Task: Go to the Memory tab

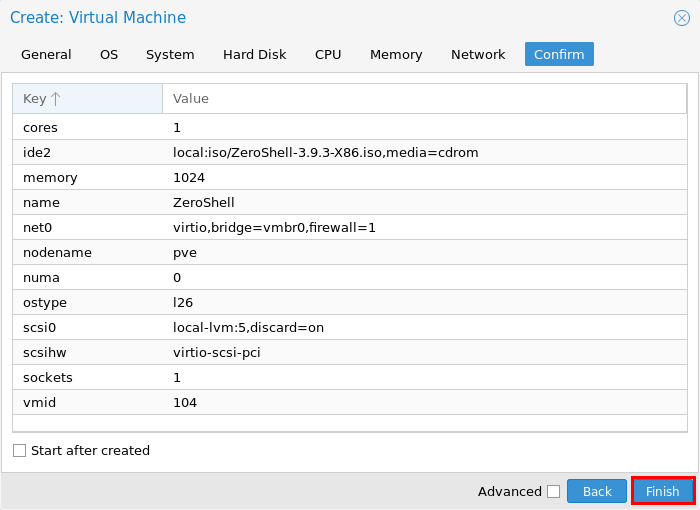Action: pyautogui.click(x=396, y=54)
